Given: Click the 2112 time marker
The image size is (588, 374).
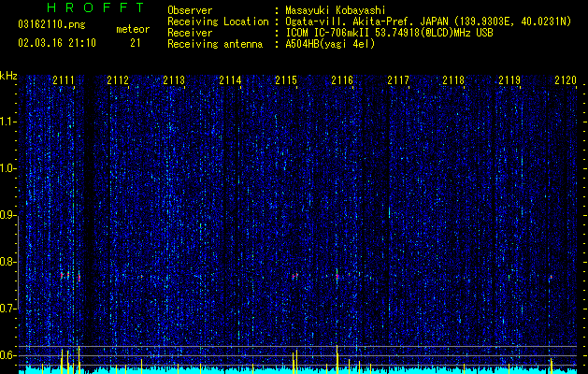Looking at the screenshot, I should pyautogui.click(x=118, y=80).
